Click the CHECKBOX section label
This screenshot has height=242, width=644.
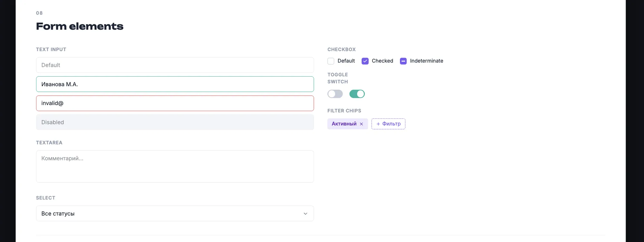point(342,50)
